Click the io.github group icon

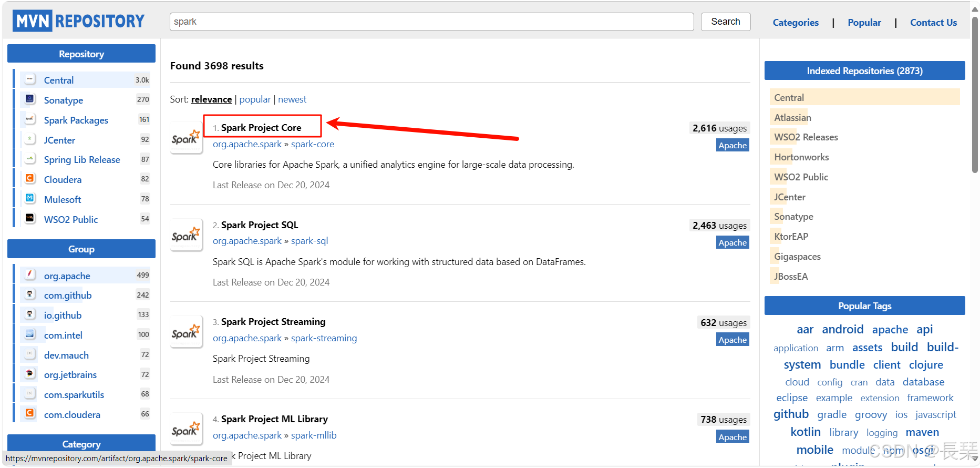click(x=30, y=314)
